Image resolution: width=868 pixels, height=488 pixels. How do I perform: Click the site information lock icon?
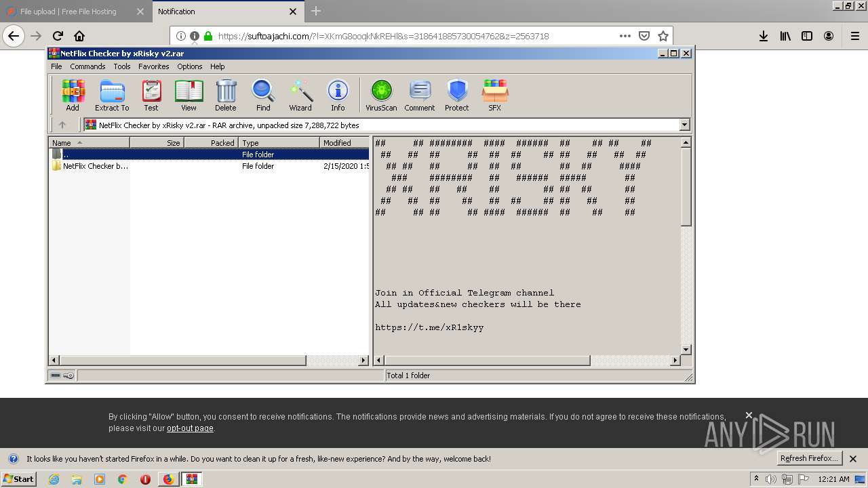tap(208, 36)
